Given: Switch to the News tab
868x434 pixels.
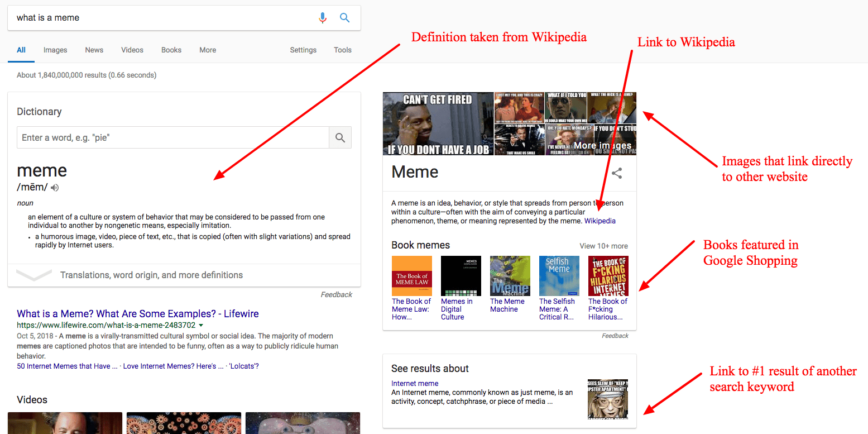Looking at the screenshot, I should tap(94, 50).
